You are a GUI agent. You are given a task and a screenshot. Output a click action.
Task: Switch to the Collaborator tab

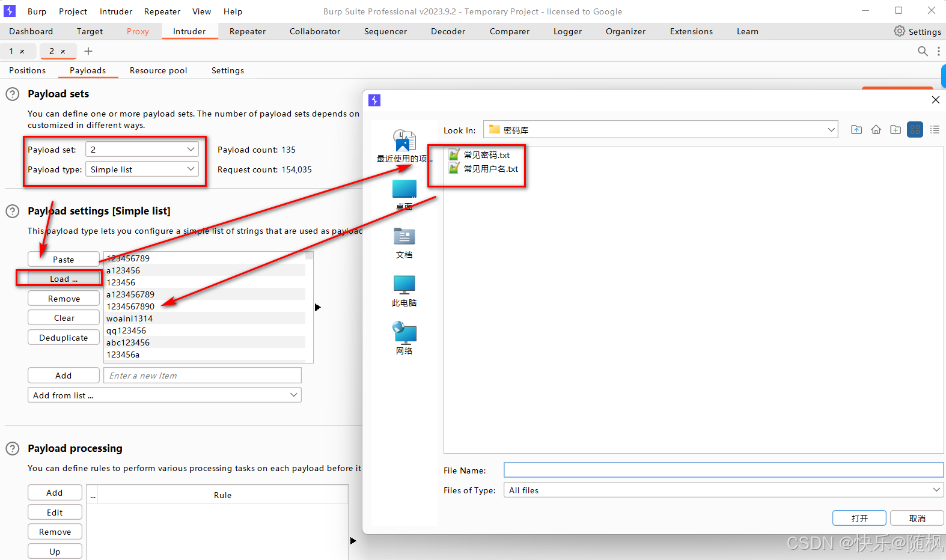pos(315,31)
